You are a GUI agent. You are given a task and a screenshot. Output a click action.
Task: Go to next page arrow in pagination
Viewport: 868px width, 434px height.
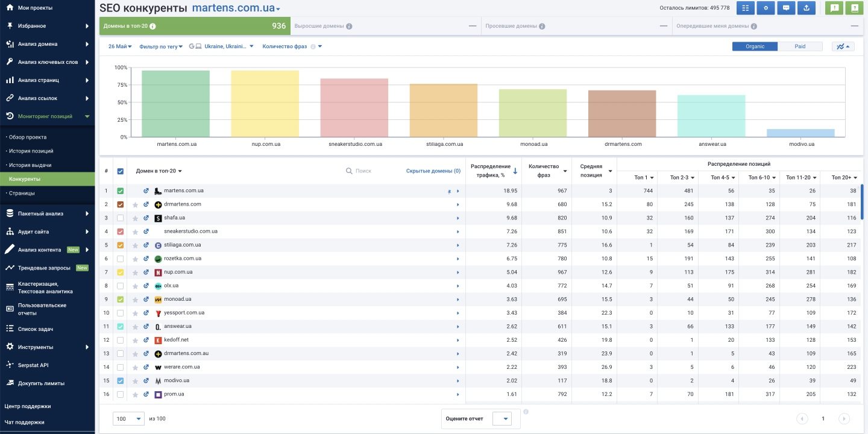pyautogui.click(x=844, y=419)
